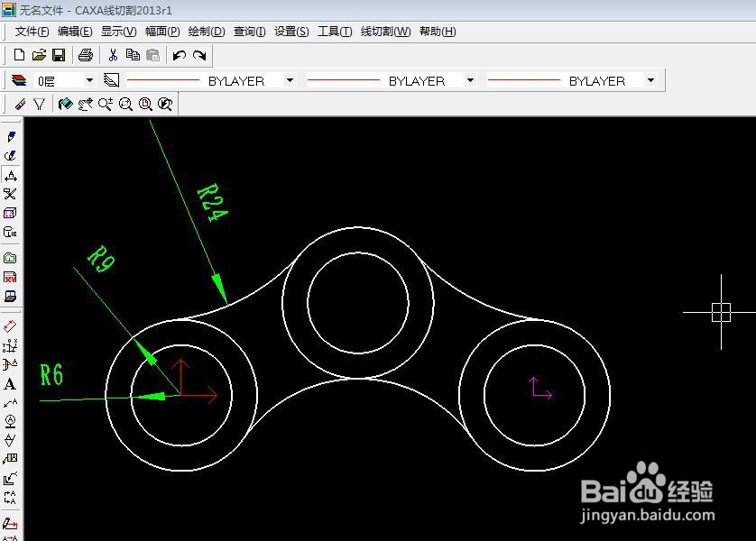Redo the last undone operation
The width and height of the screenshot is (756, 541).
pos(199,55)
